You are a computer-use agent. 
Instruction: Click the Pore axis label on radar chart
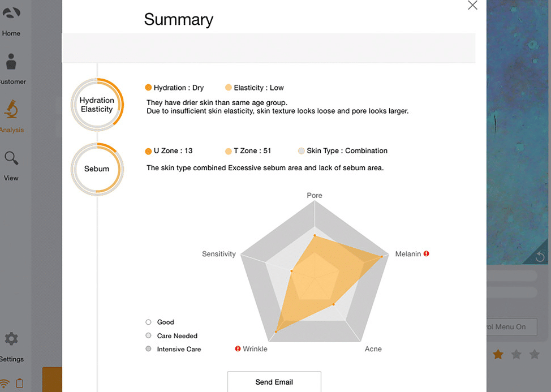click(315, 196)
